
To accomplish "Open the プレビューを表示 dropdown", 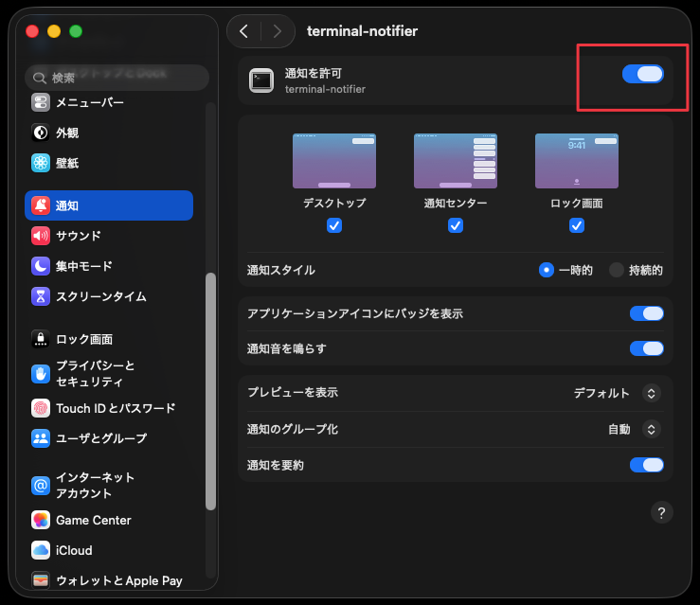I will coord(651,393).
